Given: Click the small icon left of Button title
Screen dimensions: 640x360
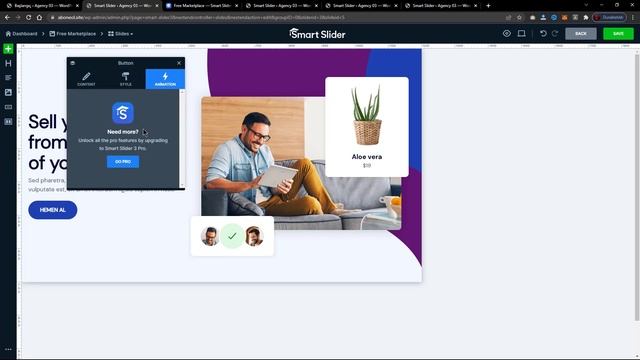Looking at the screenshot, I should 73,63.
